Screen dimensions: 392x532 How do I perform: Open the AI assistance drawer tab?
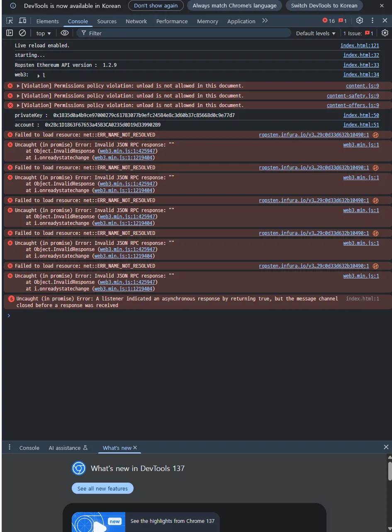(68, 448)
